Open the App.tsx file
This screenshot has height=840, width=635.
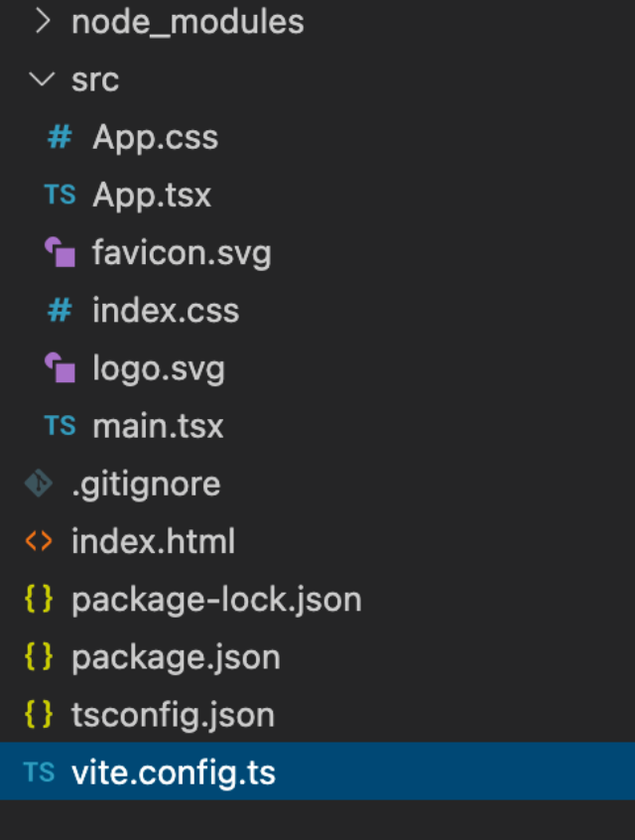pyautogui.click(x=152, y=195)
